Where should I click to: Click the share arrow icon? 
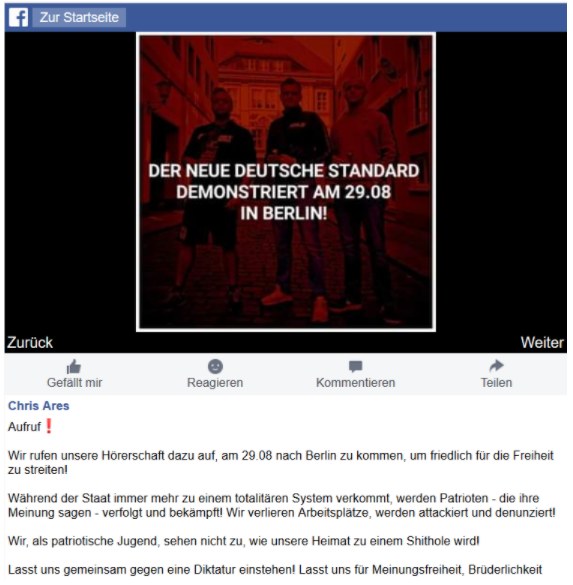496,366
